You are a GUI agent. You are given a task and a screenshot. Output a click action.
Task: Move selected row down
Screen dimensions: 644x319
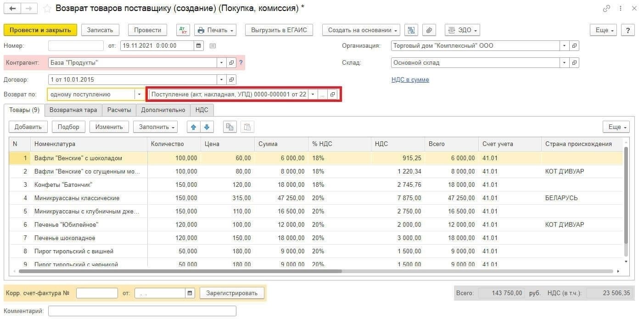[x=207, y=127]
